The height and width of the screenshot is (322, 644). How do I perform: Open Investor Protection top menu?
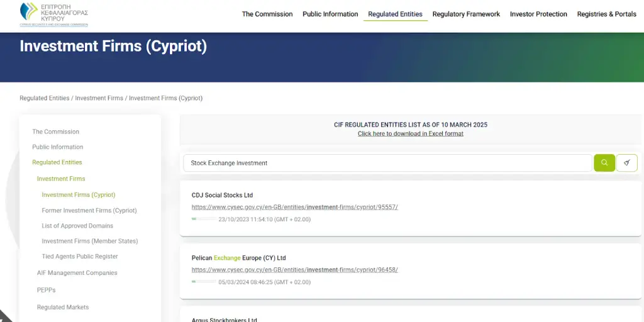pos(538,14)
